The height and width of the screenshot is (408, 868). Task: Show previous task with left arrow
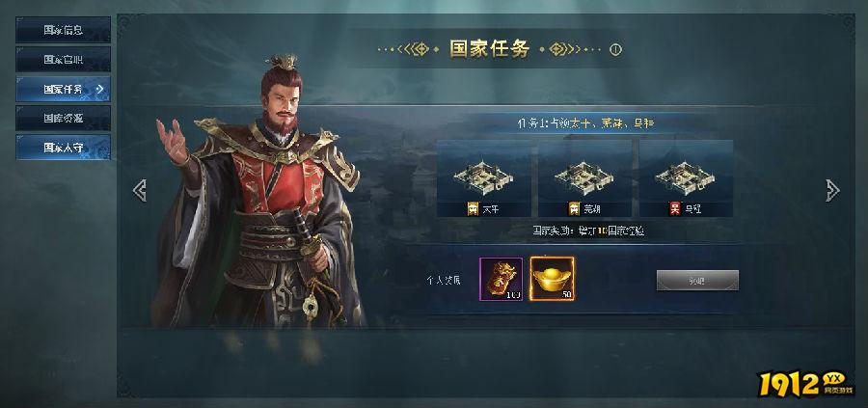coord(140,190)
